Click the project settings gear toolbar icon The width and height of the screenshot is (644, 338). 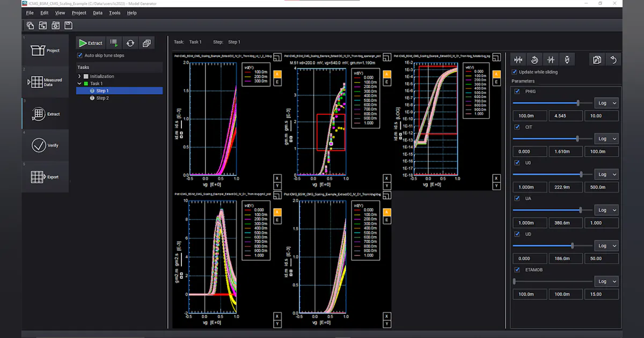click(56, 25)
